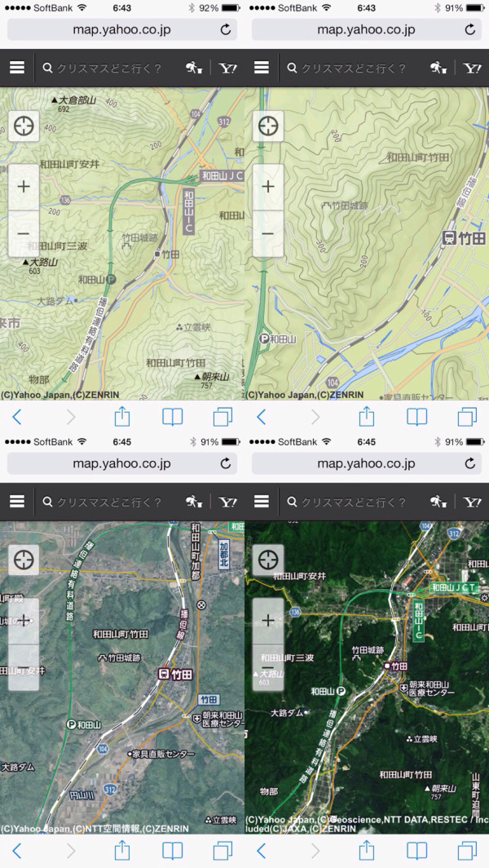489x868 pixels.
Task: Tap route search walker icon, bottom-left screenshot
Action: tap(194, 502)
